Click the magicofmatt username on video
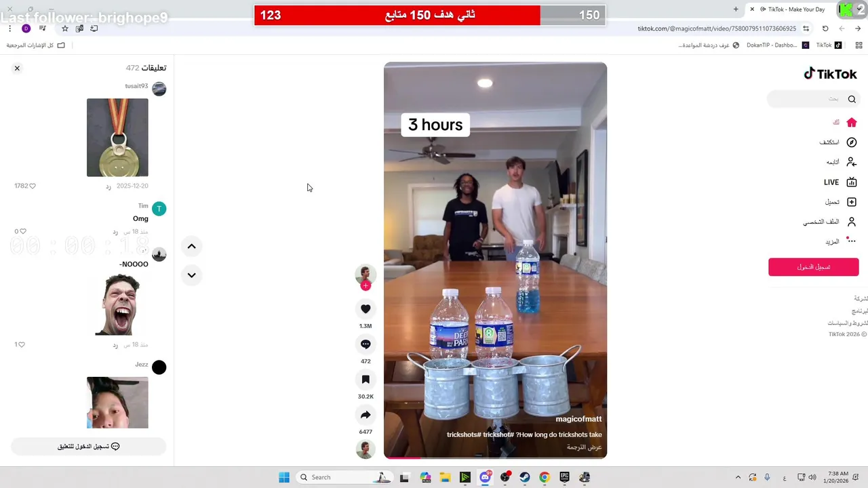The height and width of the screenshot is (488, 868). coord(578,420)
